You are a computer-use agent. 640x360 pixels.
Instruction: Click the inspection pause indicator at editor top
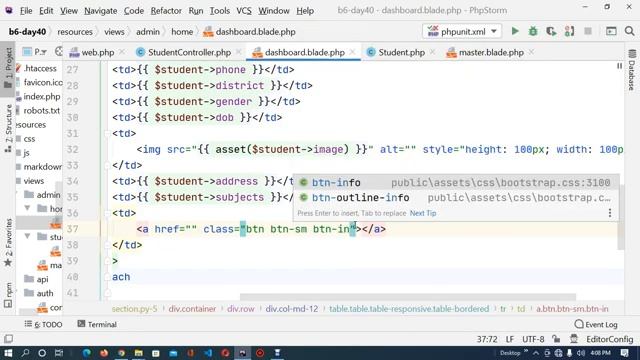619,66
